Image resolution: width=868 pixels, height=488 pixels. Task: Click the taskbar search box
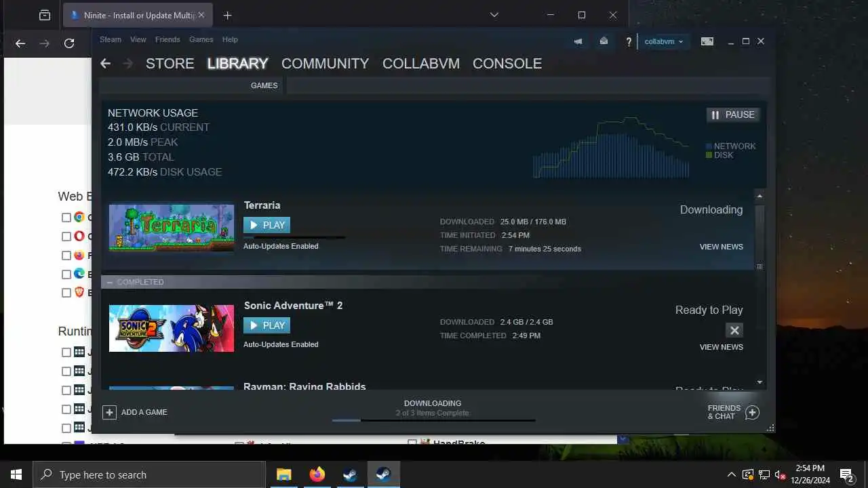[x=149, y=474]
